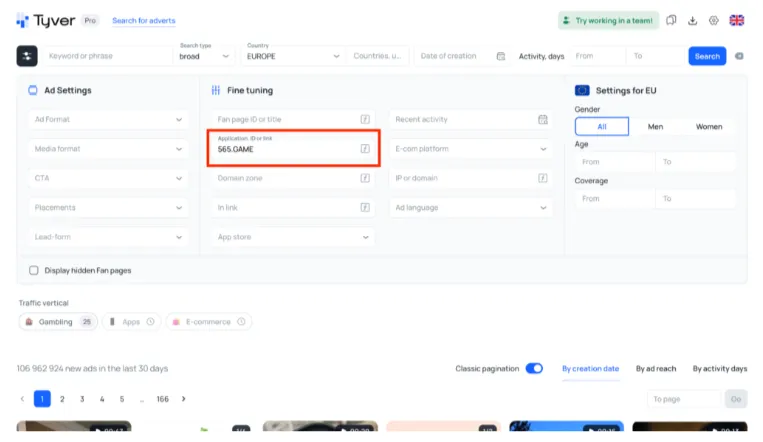Image resolution: width=763 pixels, height=442 pixels.
Task: Open Search for adverts tab
Action: pos(144,20)
